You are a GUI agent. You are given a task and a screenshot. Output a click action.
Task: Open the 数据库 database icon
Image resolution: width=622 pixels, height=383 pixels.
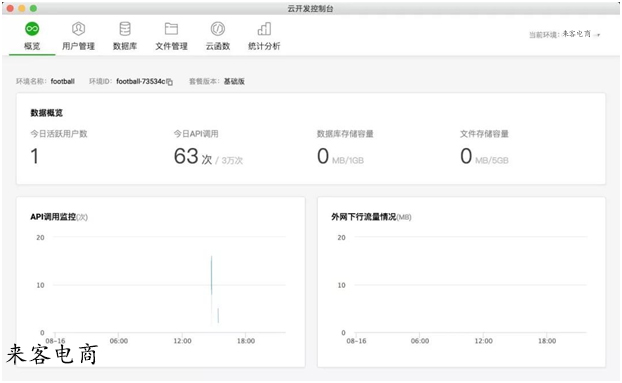pos(125,29)
